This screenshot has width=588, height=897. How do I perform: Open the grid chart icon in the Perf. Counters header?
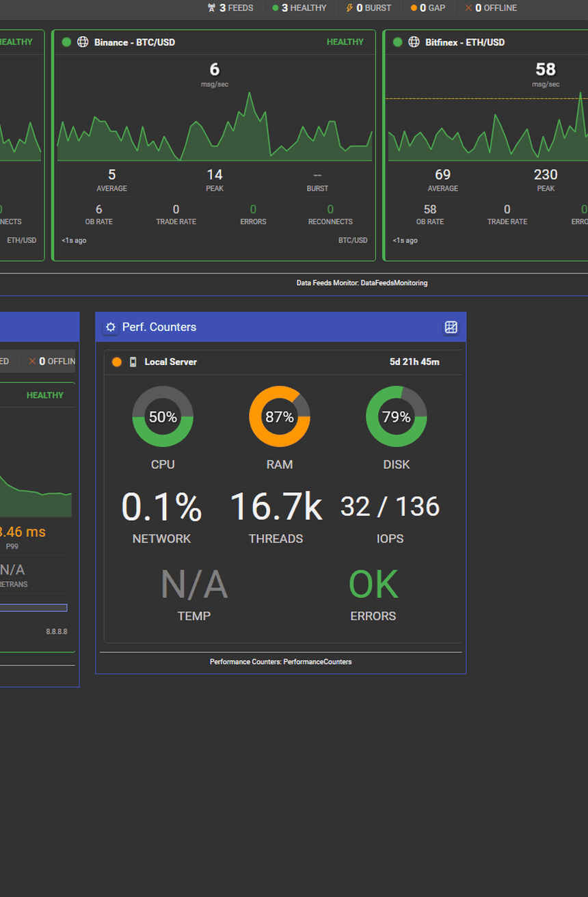coord(451,327)
